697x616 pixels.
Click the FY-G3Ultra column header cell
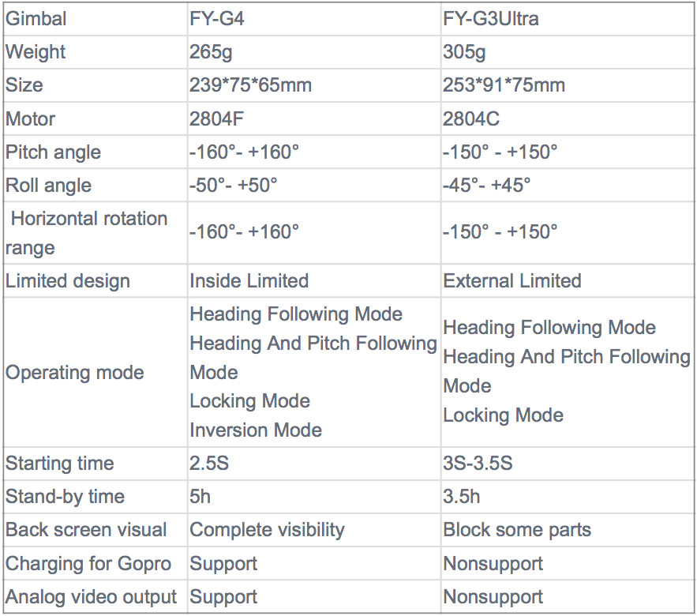pos(491,18)
